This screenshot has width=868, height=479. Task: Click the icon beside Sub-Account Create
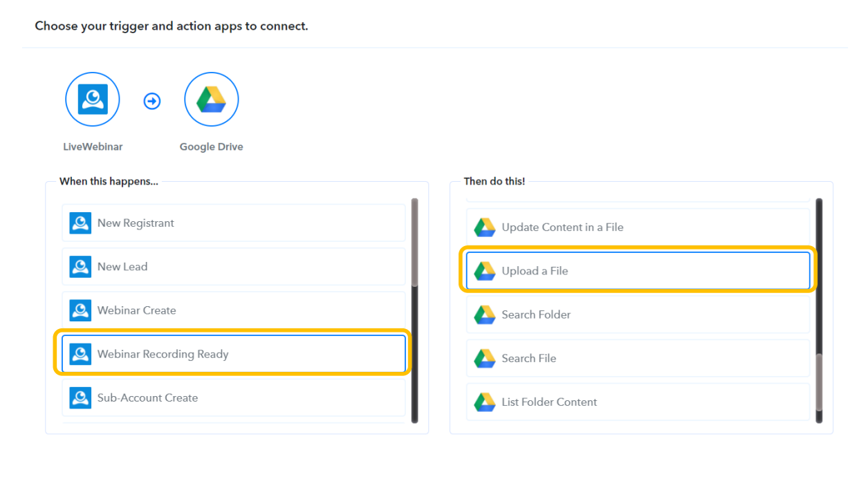80,397
